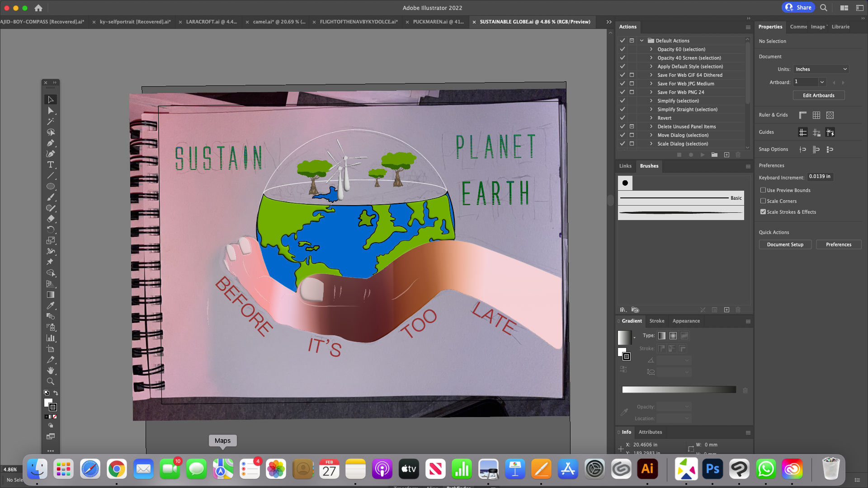Click the Preferences quick action button
Image resolution: width=868 pixels, height=488 pixels.
(x=839, y=244)
